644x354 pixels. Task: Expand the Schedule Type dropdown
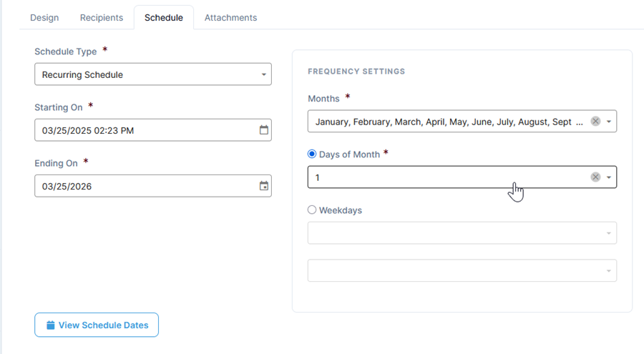pyautogui.click(x=263, y=74)
